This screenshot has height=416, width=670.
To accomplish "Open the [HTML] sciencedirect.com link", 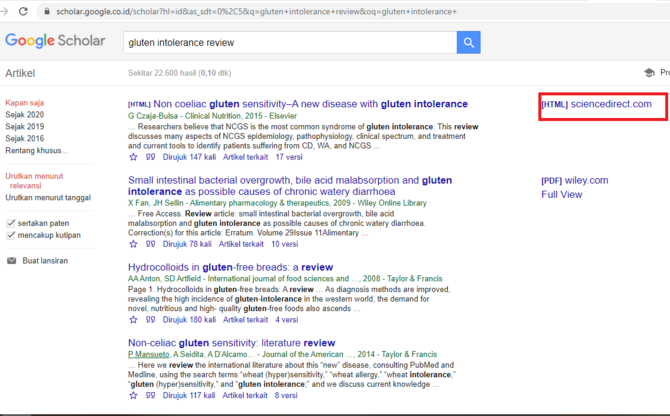I will [597, 104].
